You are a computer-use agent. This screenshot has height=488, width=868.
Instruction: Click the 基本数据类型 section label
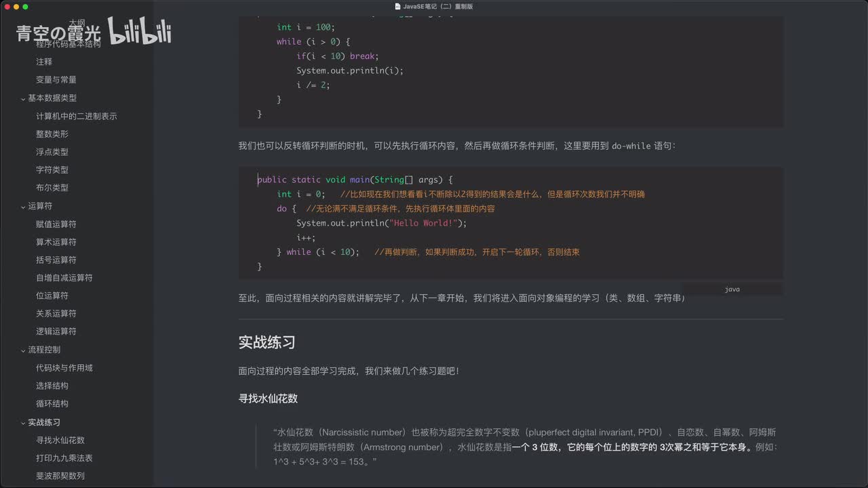pyautogui.click(x=52, y=98)
